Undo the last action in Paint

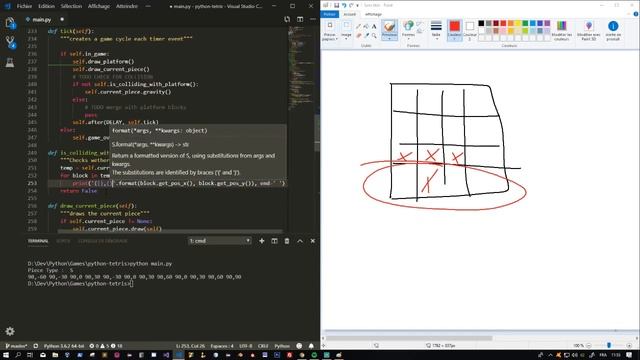coord(344,5)
